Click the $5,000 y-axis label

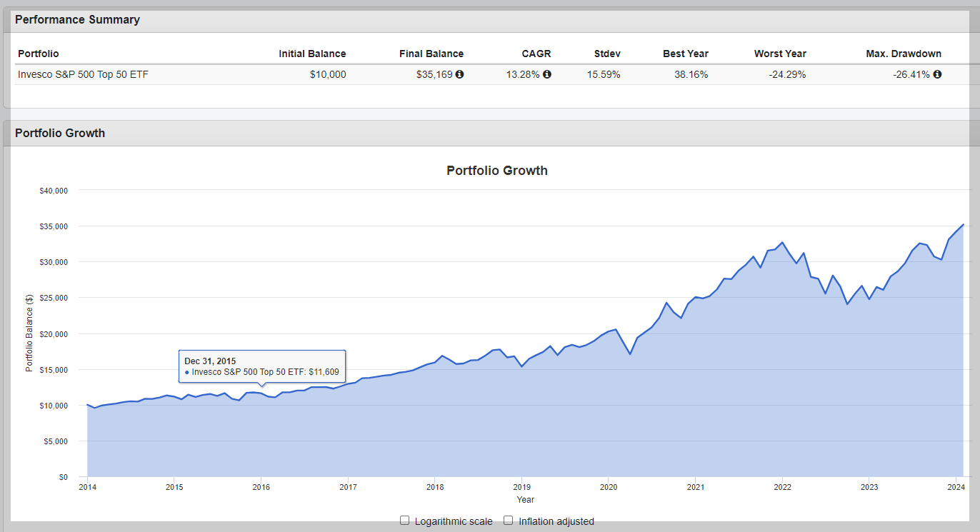tap(54, 441)
